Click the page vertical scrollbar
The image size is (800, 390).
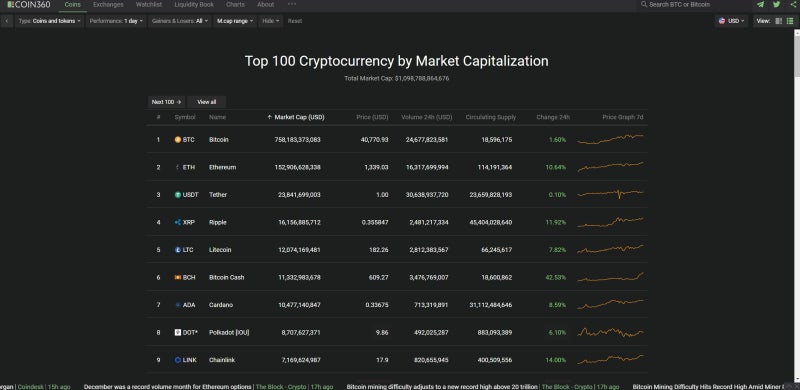tap(797, 204)
